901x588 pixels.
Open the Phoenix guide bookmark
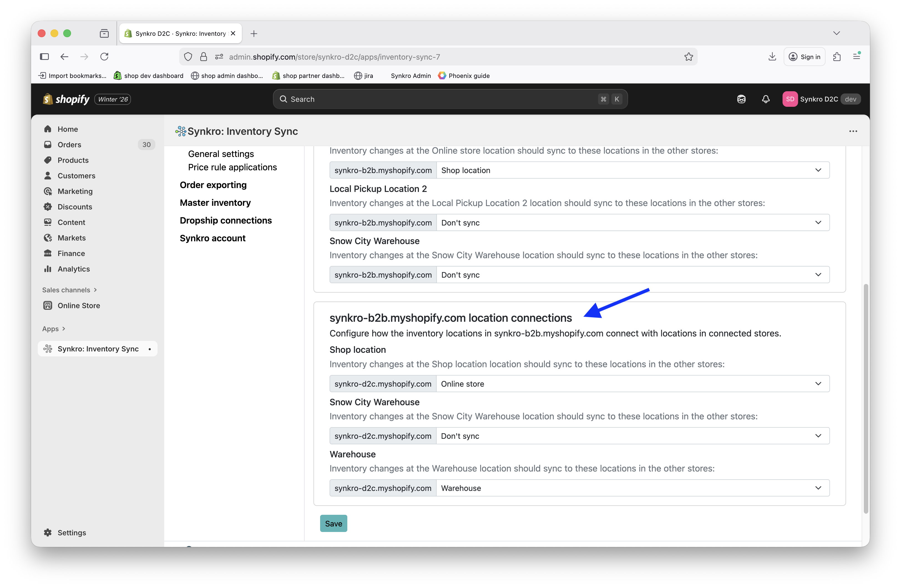(464, 76)
